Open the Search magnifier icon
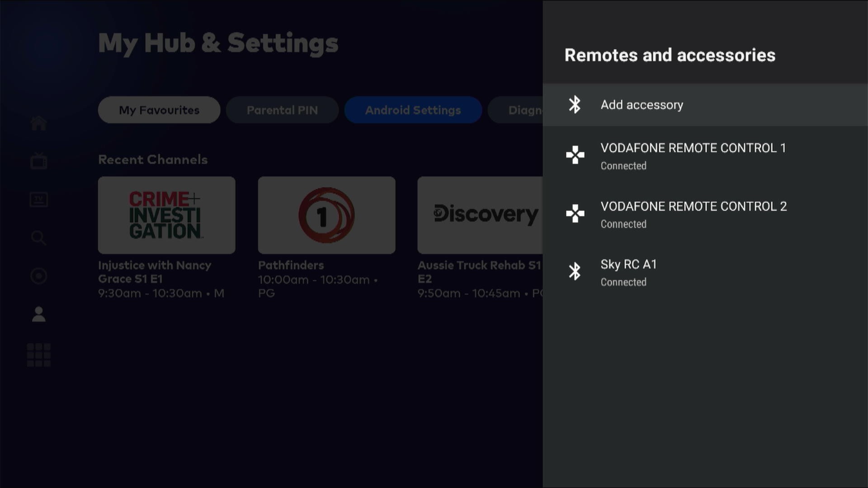Image resolution: width=868 pixels, height=488 pixels. 38,238
